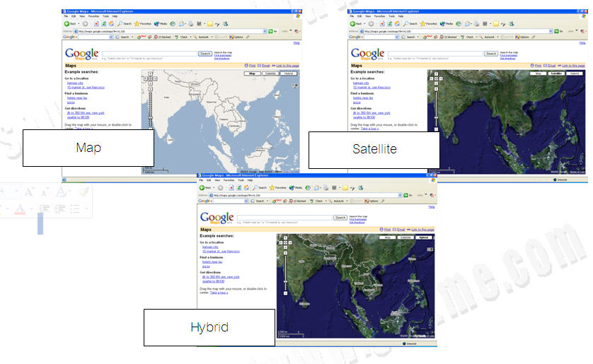Zoom in with plus button in Satellite map
Screen dimensions: 593x364
coord(436,89)
